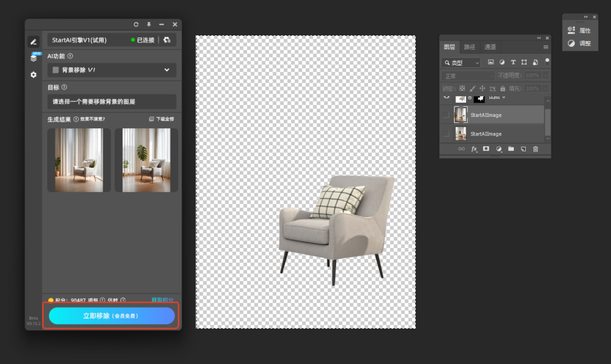Select the non-highlighted StartAIImage layer row

tap(498, 134)
